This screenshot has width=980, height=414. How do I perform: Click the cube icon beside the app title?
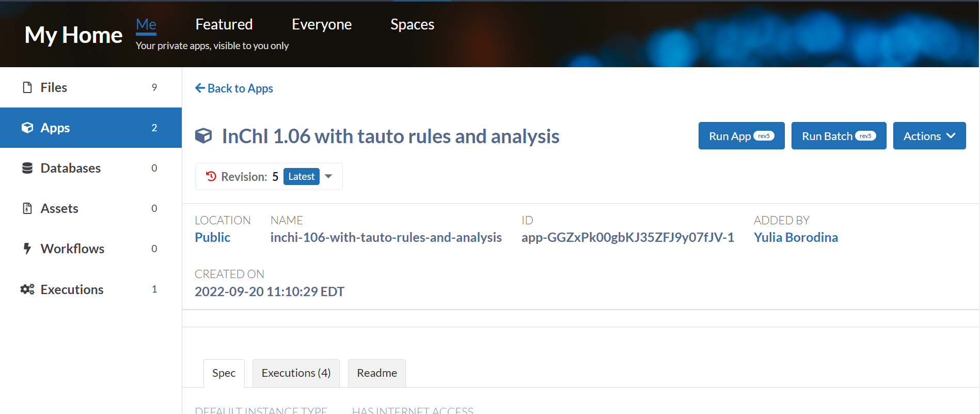point(203,136)
